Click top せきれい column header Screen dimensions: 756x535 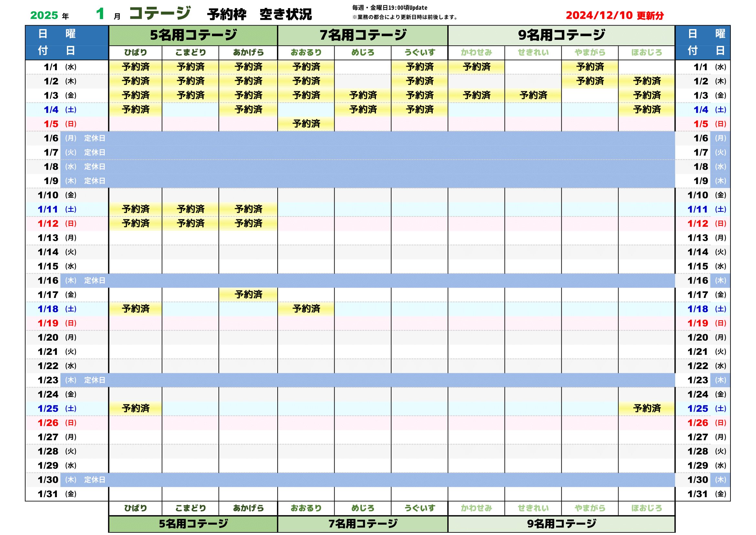[533, 52]
